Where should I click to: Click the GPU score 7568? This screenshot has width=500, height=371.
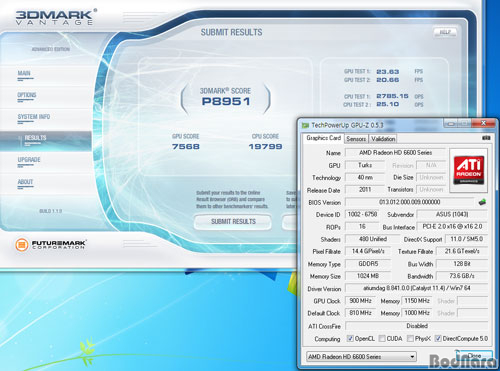[x=186, y=147]
